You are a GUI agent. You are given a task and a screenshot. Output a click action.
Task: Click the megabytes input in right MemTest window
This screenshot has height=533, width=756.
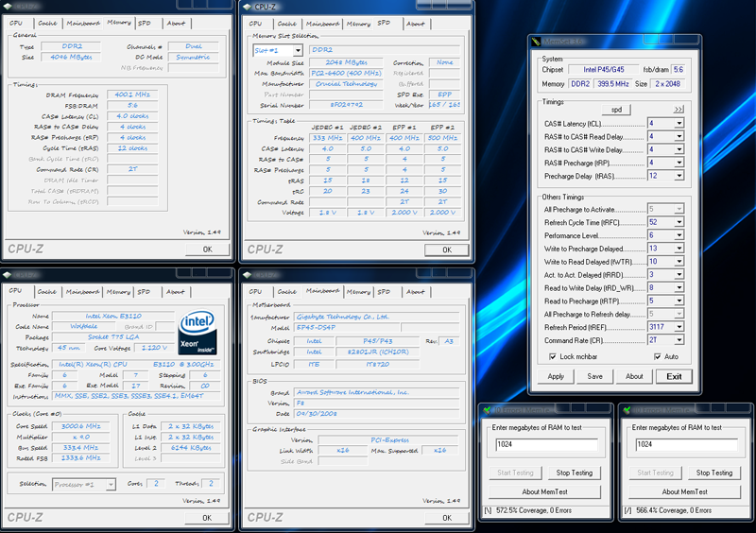pyautogui.click(x=687, y=444)
